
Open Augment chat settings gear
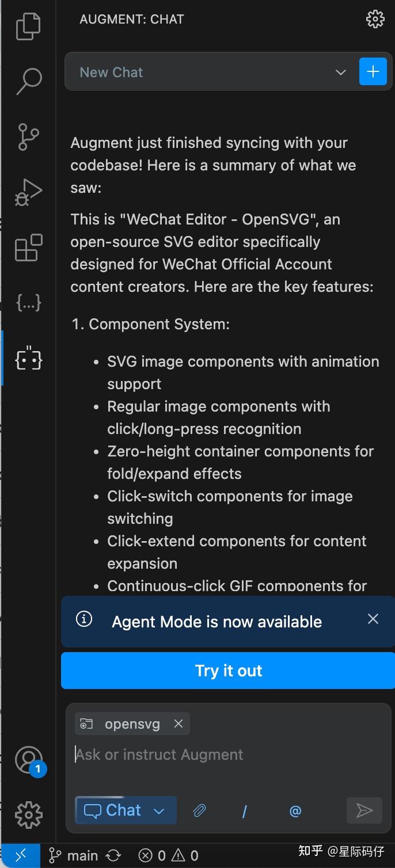coord(375,19)
